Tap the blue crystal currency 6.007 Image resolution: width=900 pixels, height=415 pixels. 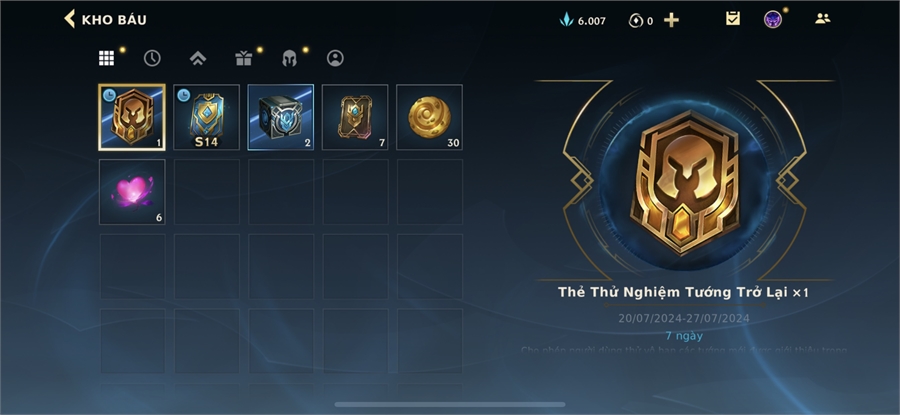pos(583,21)
